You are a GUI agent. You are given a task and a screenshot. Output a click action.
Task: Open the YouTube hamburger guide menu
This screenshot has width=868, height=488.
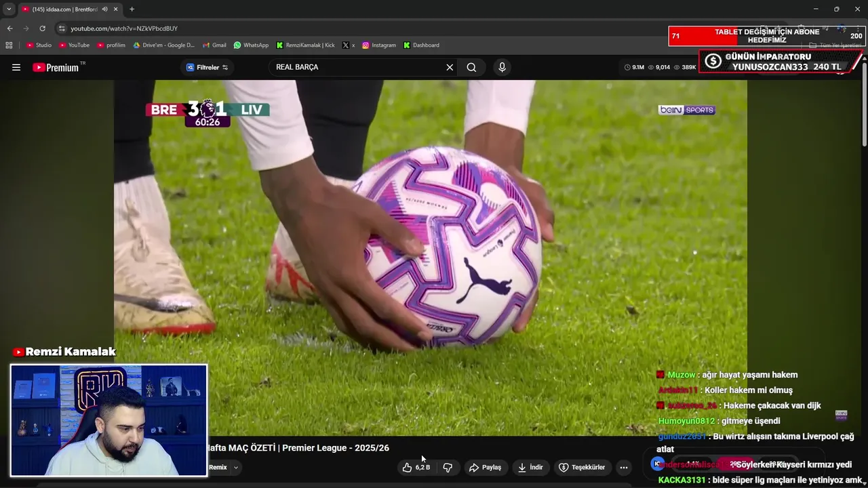click(16, 67)
